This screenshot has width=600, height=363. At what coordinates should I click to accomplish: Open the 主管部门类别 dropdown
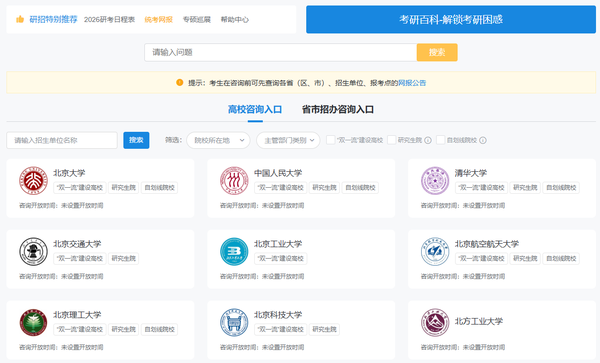(x=288, y=140)
